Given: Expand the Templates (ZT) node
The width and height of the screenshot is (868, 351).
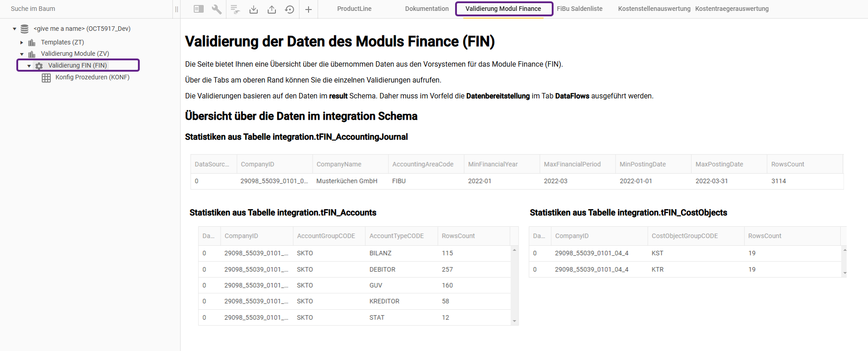Looking at the screenshot, I should point(22,43).
